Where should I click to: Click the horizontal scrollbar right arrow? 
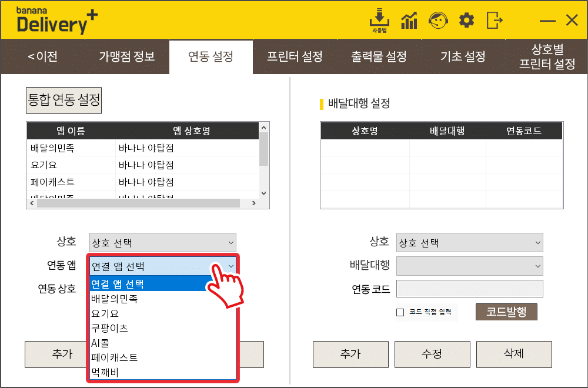pyautogui.click(x=254, y=203)
